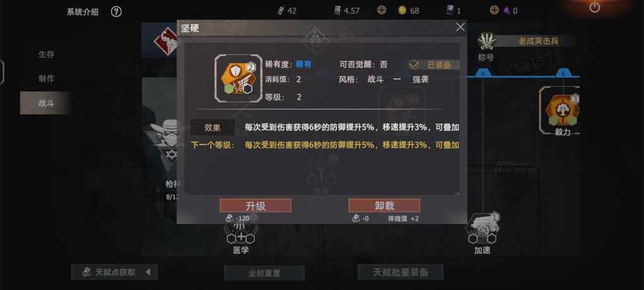Click the 老成突击兵 title badge

click(x=538, y=41)
